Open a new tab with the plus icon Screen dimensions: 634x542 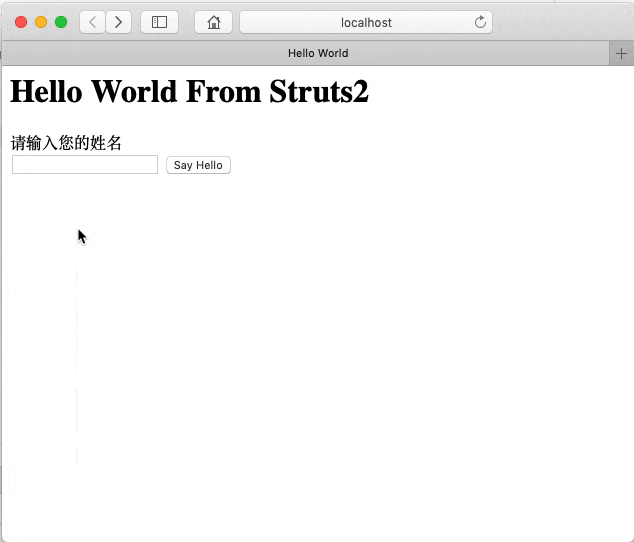(621, 53)
